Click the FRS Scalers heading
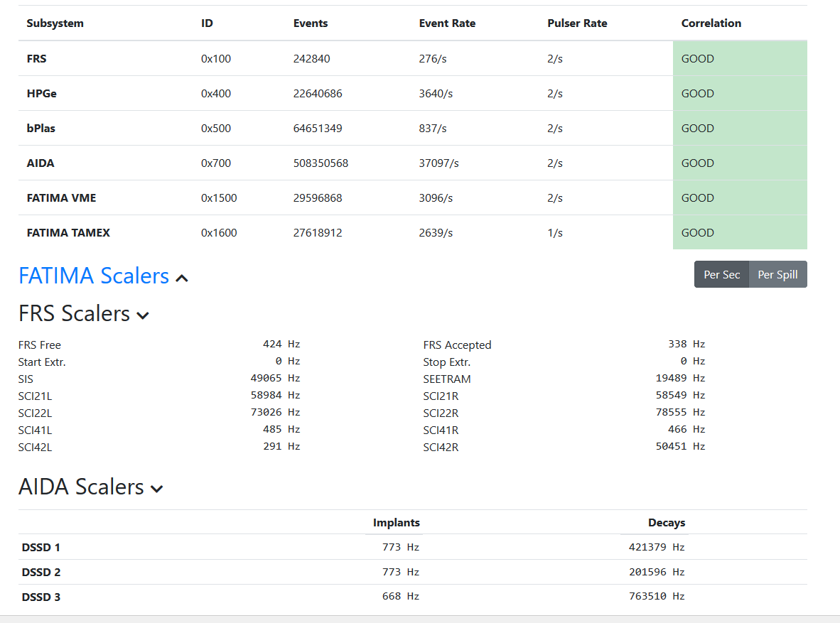 coord(74,313)
